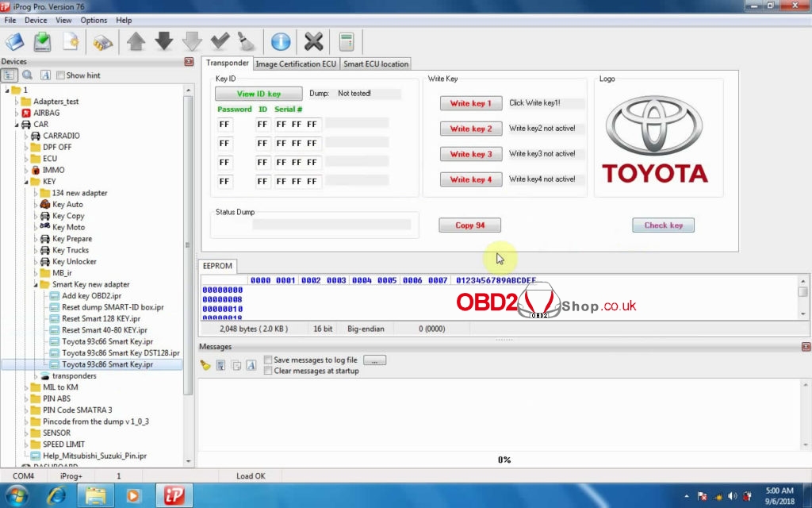Collapse the CAR tree node
This screenshot has width=812, height=508.
pyautogui.click(x=17, y=125)
